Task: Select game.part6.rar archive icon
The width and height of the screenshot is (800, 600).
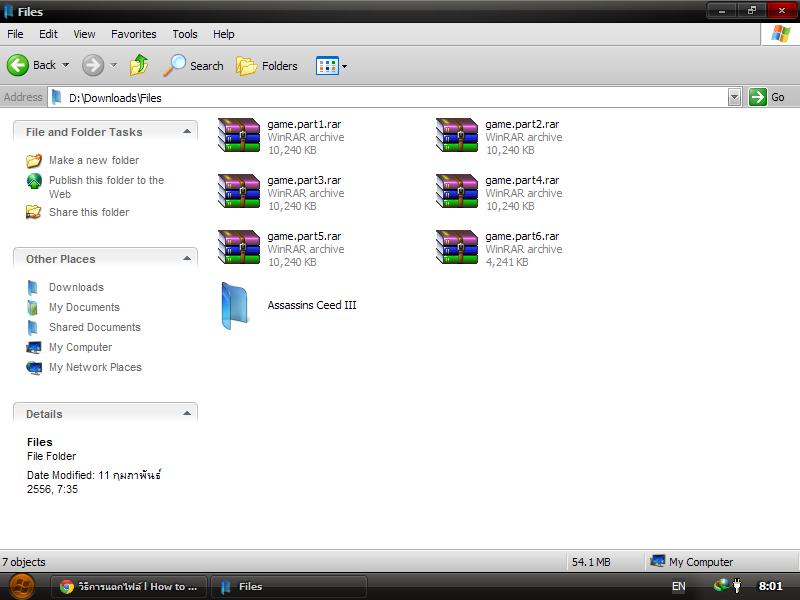Action: [457, 247]
